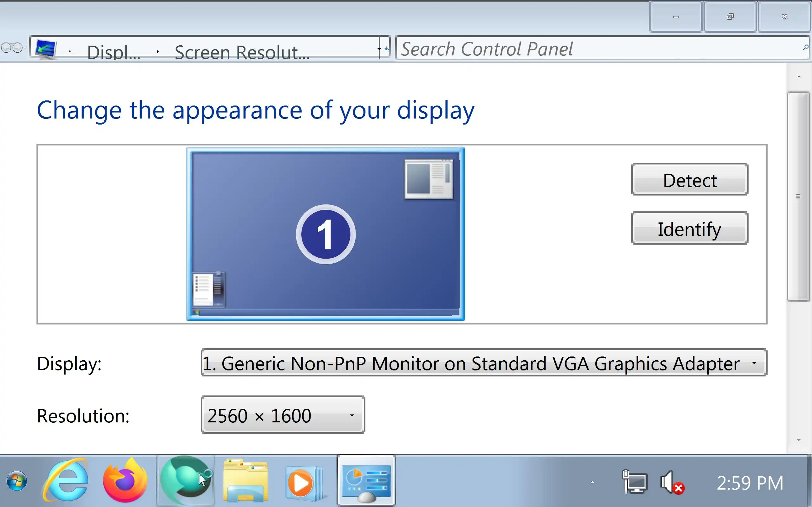The width and height of the screenshot is (812, 507).
Task: Select monitor 1 preview thumbnail
Action: point(325,234)
